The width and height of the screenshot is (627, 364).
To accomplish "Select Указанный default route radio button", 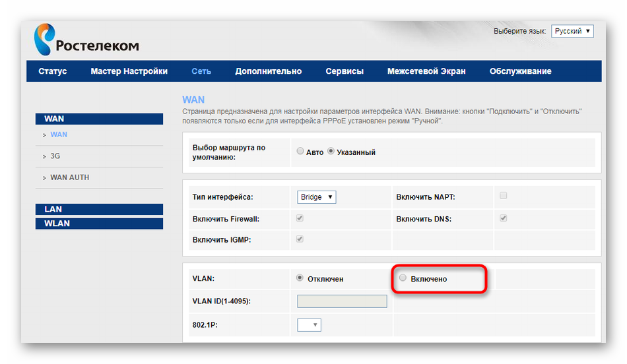I will [x=331, y=152].
